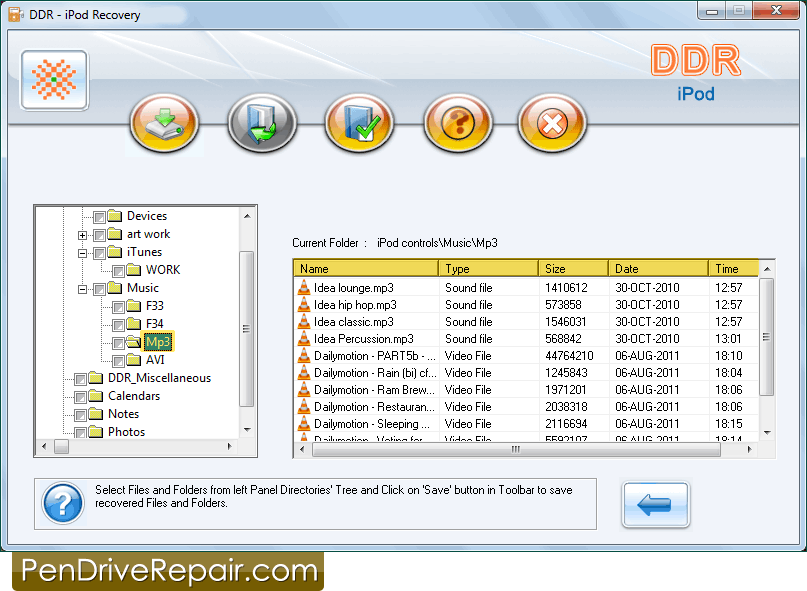807x591 pixels.
Task: Check the WORK folder checkbox
Action: click(x=118, y=271)
